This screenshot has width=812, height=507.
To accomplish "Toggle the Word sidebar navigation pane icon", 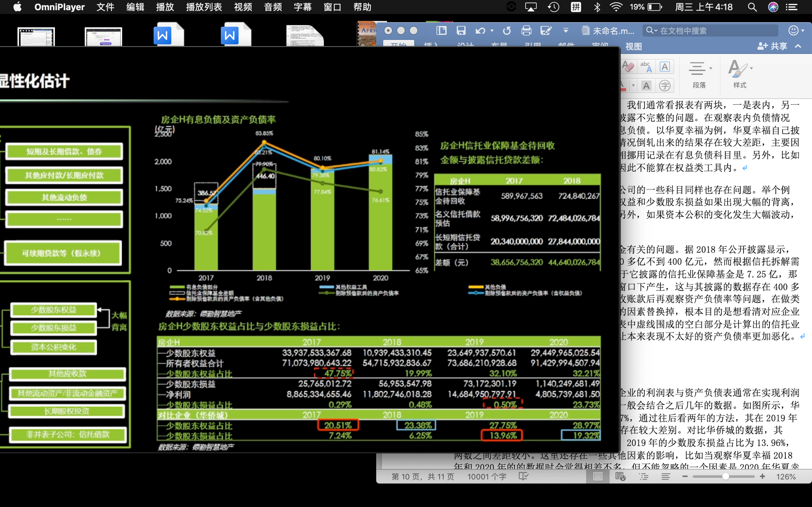I will (x=441, y=31).
